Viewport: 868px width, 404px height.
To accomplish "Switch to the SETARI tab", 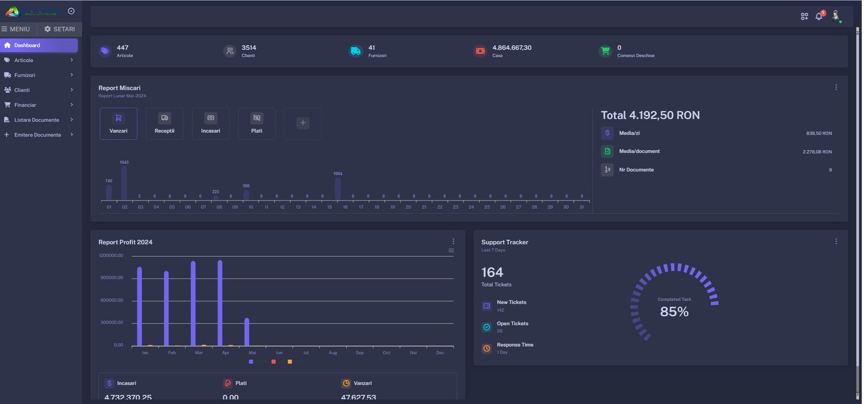I will click(x=59, y=29).
